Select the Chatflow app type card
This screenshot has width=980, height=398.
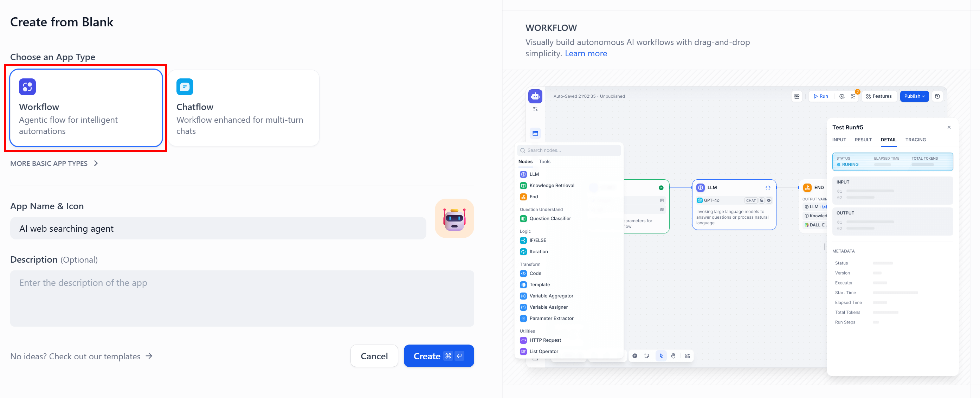click(244, 108)
